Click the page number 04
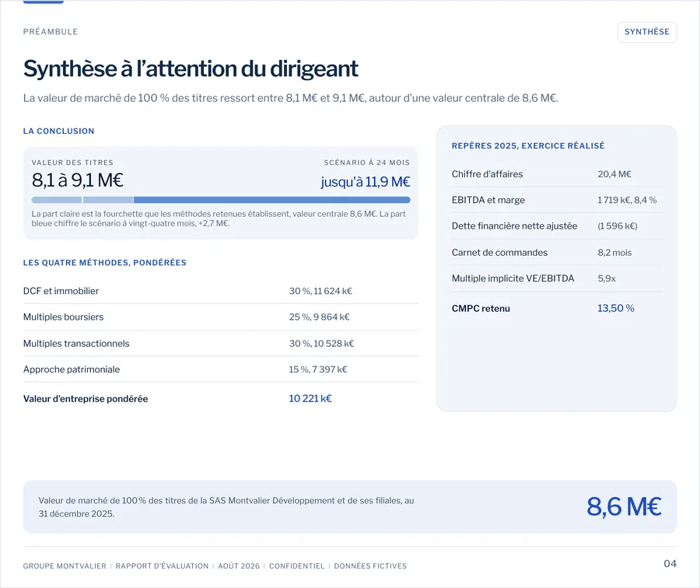Viewport: 700px width, 588px height. (x=670, y=563)
